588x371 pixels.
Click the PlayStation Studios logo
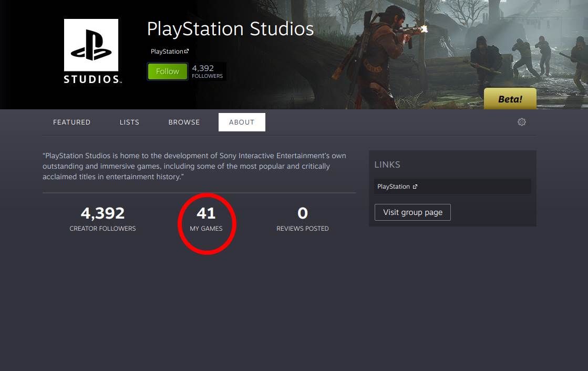click(x=90, y=50)
